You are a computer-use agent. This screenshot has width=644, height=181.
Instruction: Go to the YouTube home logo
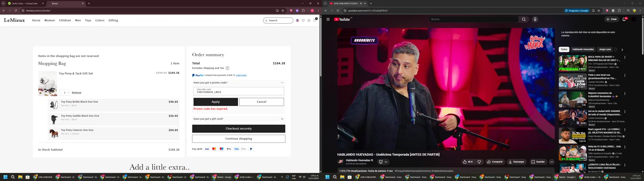pyautogui.click(x=343, y=19)
